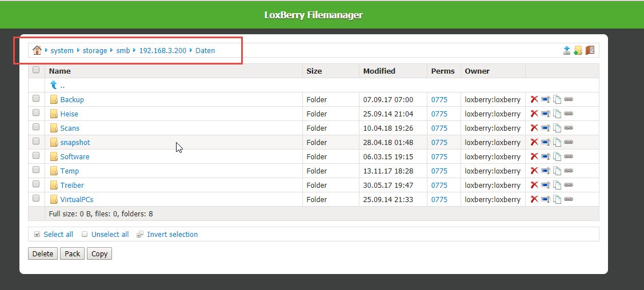This screenshot has height=290, width=644.
Task: Get direct link for Backup folder
Action: tap(569, 99)
